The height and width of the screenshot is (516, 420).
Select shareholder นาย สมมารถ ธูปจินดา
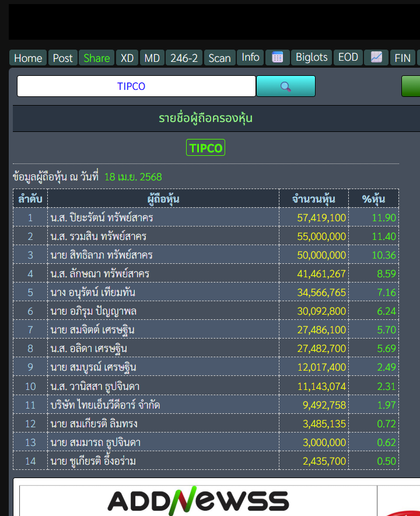point(96,442)
